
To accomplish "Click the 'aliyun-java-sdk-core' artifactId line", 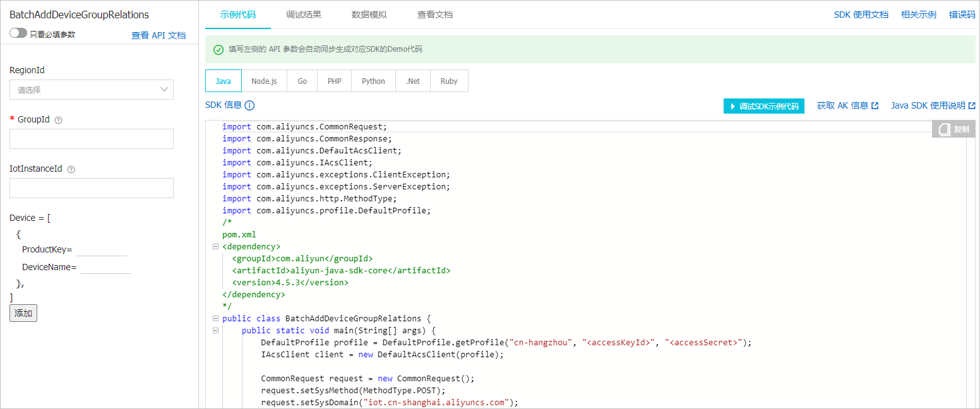I will [341, 270].
